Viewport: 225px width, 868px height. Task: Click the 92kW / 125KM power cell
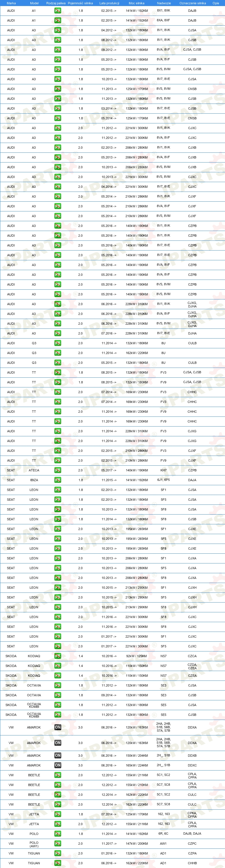click(137, 656)
